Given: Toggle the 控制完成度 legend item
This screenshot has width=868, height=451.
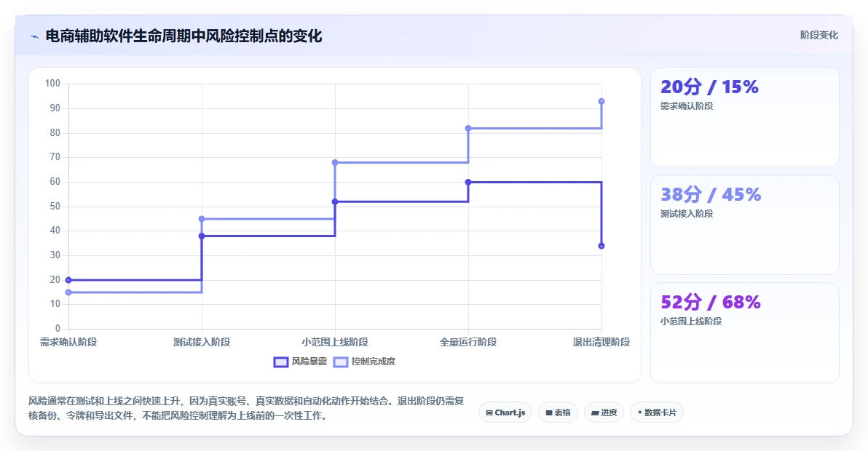Looking at the screenshot, I should pos(364,362).
